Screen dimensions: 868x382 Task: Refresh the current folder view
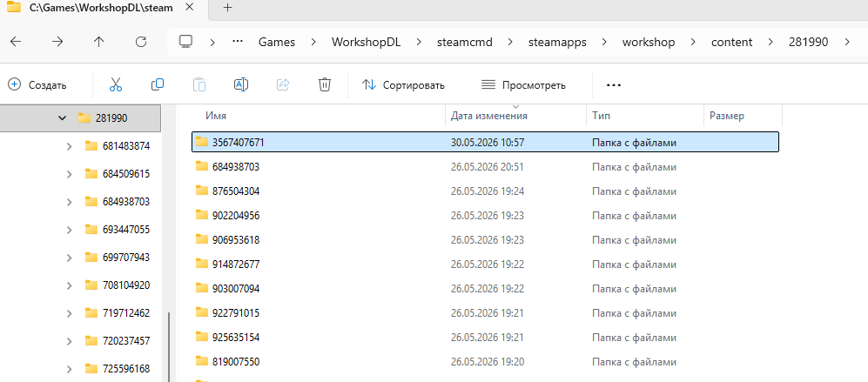(141, 42)
